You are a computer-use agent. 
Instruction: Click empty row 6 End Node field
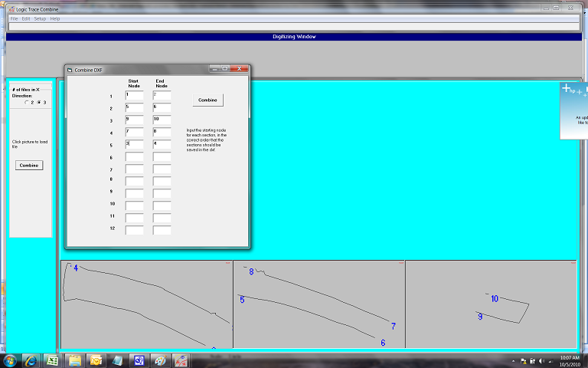162,156
